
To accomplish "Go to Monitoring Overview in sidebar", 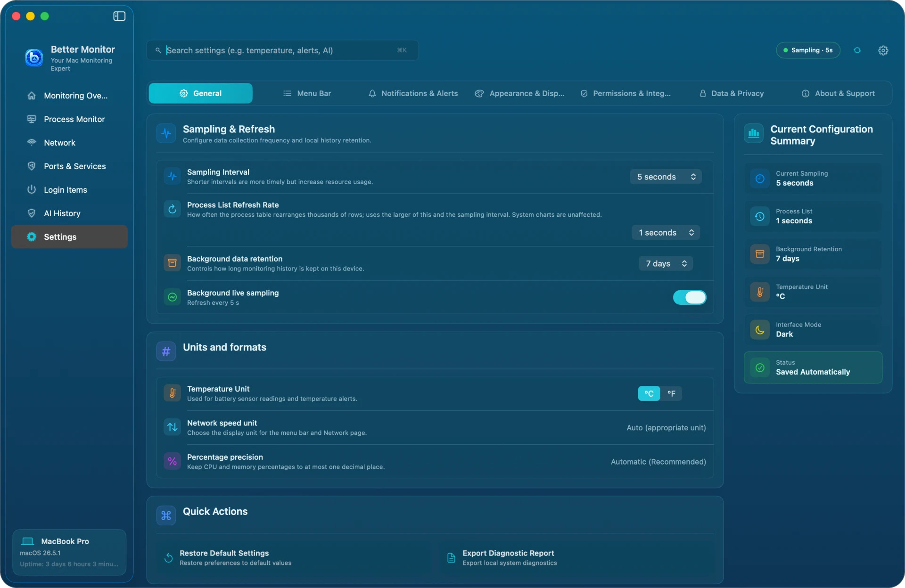I will (x=69, y=96).
